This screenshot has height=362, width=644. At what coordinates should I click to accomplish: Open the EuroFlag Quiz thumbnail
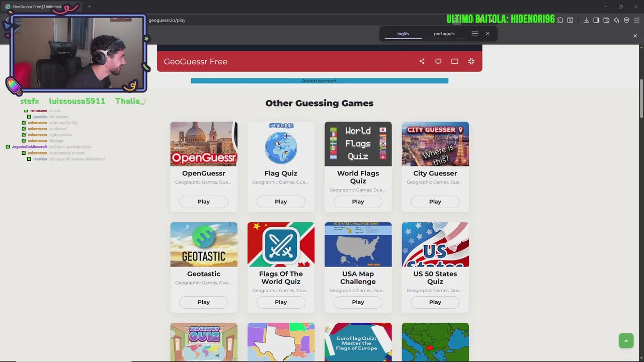[358, 342]
